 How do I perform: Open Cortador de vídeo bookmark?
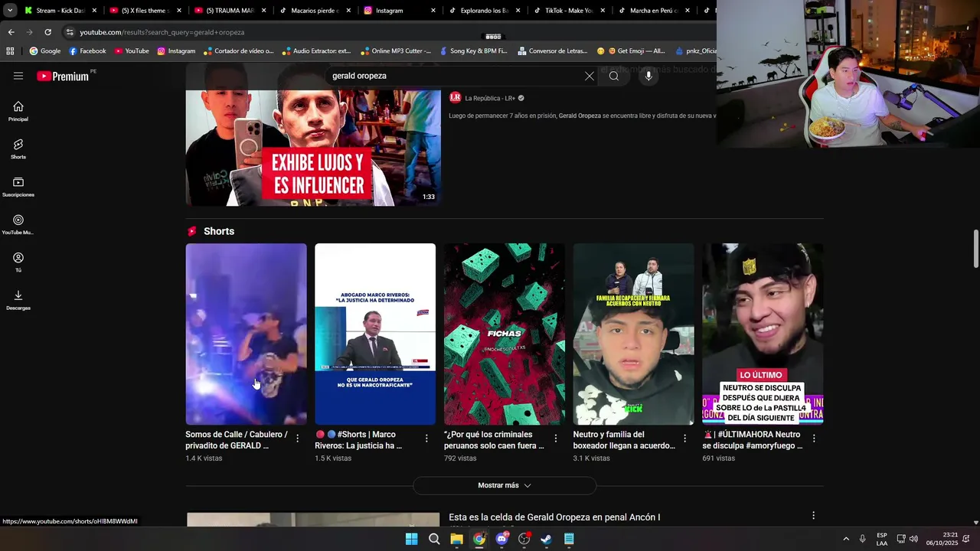(239, 51)
